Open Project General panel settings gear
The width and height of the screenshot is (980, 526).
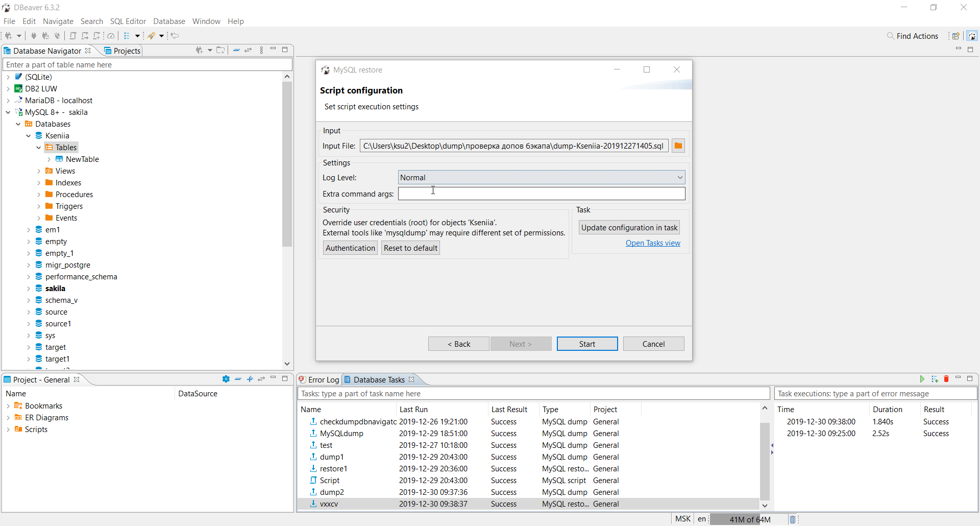226,379
